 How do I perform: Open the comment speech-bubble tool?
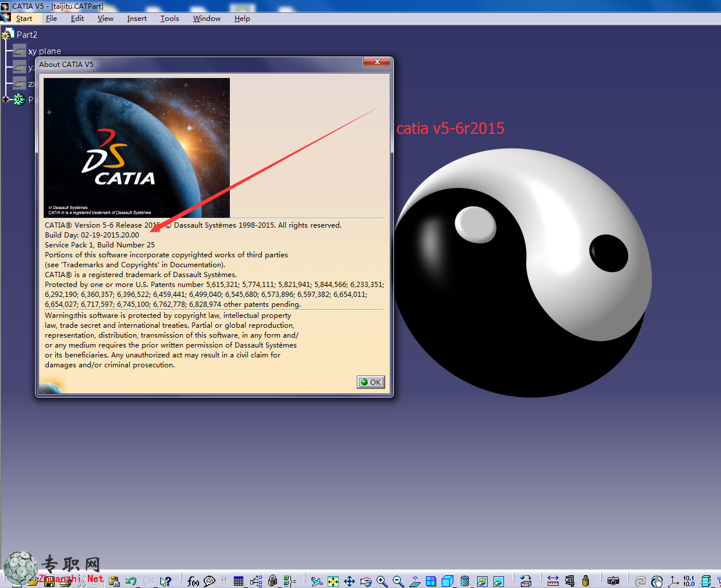pyautogui.click(x=209, y=581)
